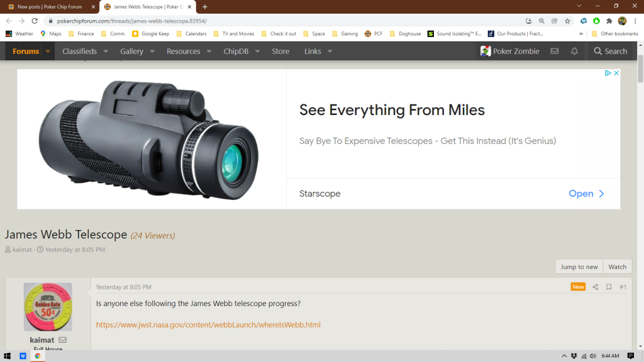
Task: Open the Poker Zombie account menu
Action: (509, 52)
